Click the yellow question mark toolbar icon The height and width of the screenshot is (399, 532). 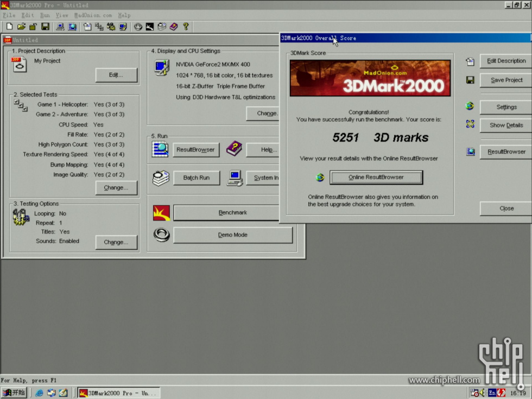tap(186, 27)
